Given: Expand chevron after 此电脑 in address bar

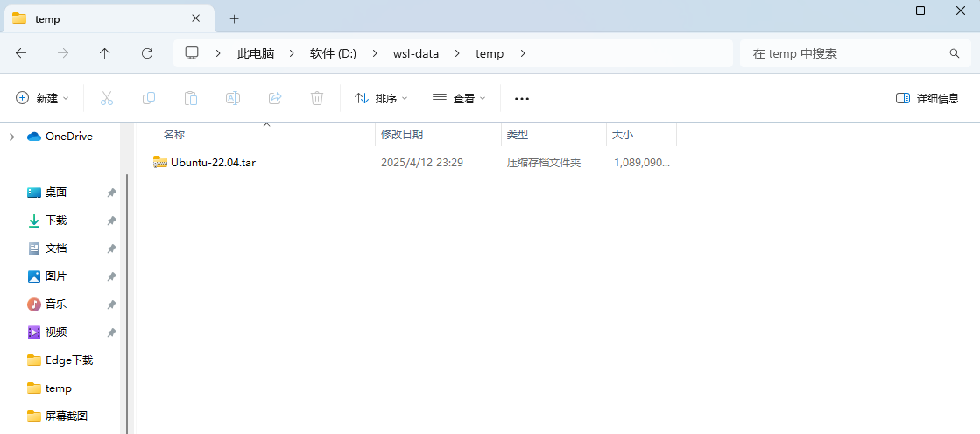Looking at the screenshot, I should click(292, 53).
